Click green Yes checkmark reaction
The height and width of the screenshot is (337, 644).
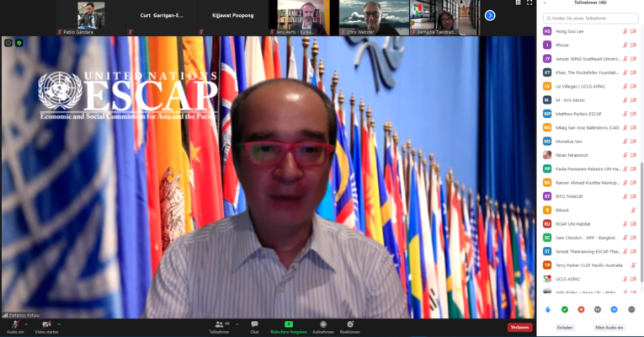tap(565, 309)
